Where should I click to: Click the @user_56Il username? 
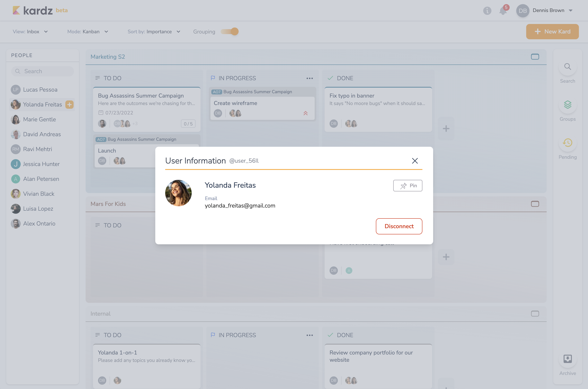pos(244,161)
